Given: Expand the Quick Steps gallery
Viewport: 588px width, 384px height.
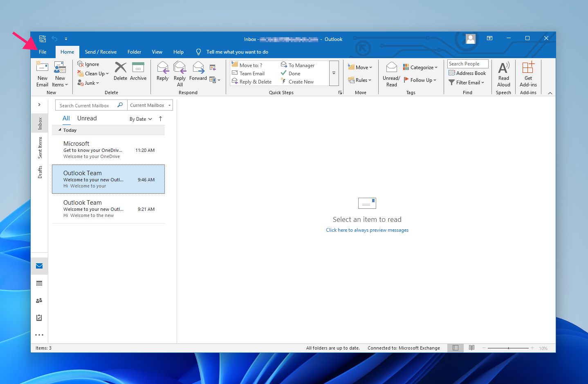Looking at the screenshot, I should tap(334, 73).
